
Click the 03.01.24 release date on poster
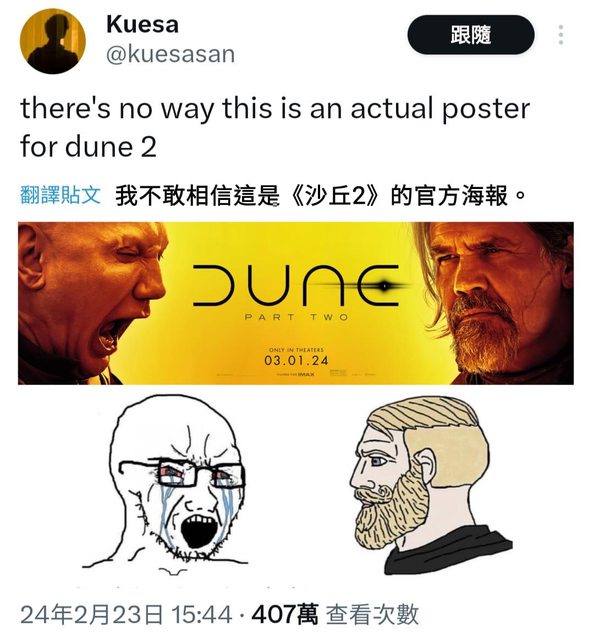[296, 360]
